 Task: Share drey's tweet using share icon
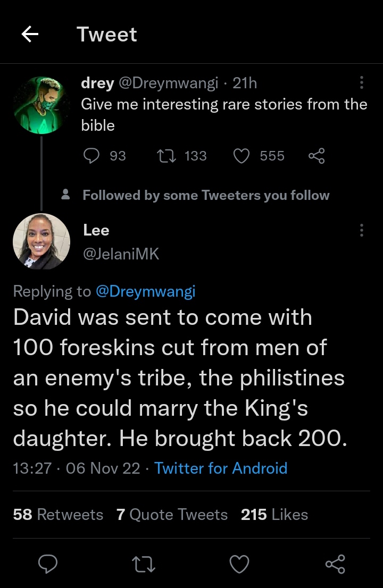coord(316,156)
